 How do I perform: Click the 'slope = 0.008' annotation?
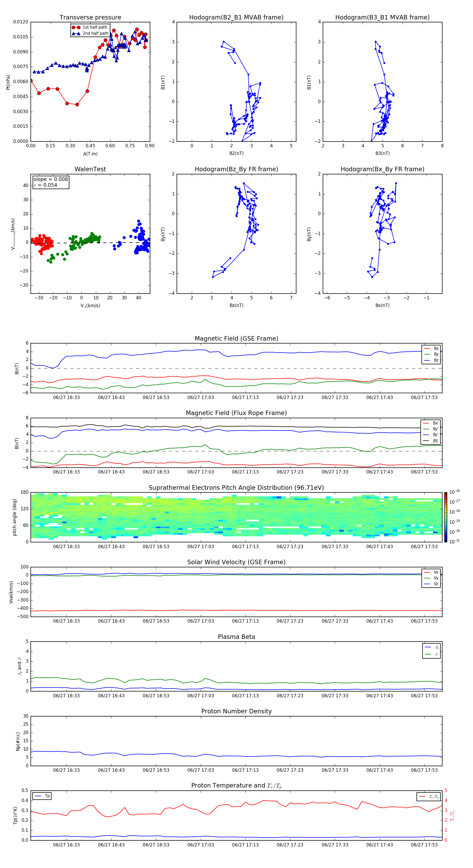[x=51, y=179]
